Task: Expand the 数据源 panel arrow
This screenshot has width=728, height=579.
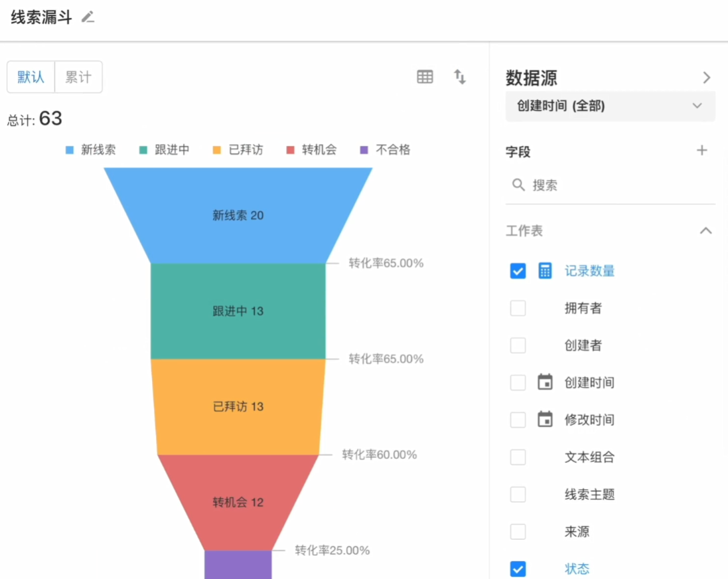Action: (x=707, y=78)
